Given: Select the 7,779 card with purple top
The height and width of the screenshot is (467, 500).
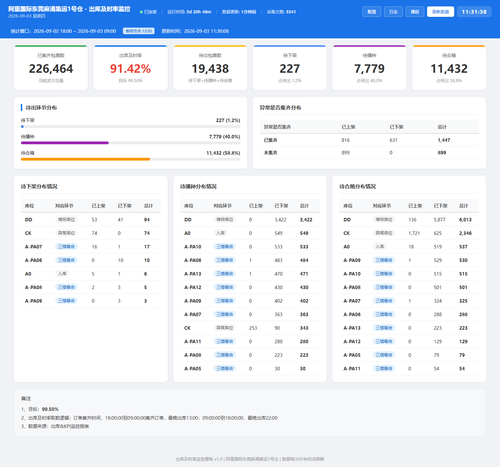Looking at the screenshot, I should (369, 68).
